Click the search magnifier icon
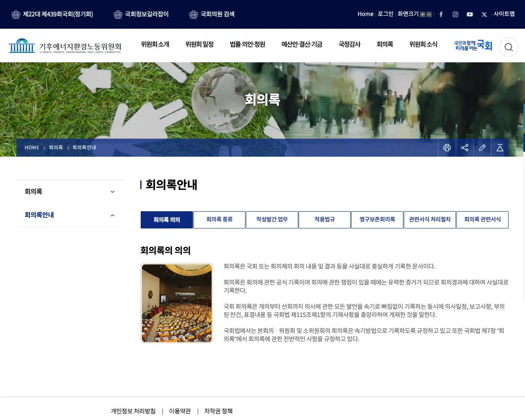This screenshot has height=420, width=525. pos(509,47)
